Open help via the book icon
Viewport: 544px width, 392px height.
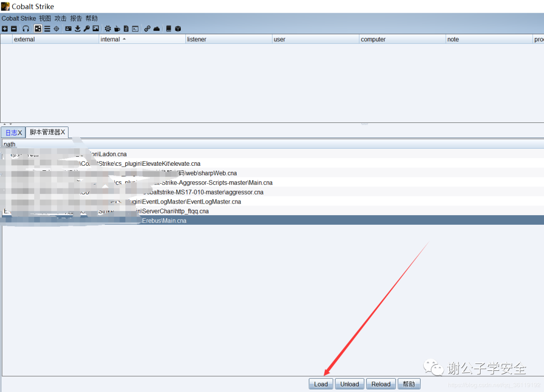click(169, 29)
